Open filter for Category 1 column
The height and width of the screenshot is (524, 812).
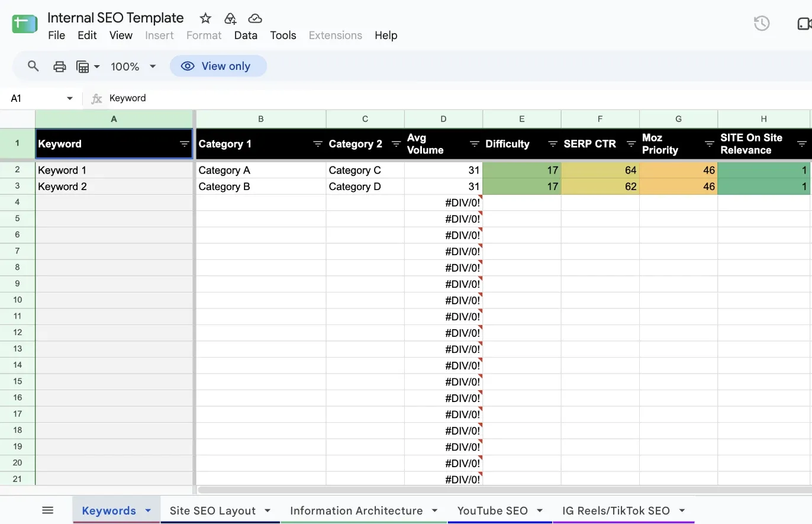tap(318, 144)
